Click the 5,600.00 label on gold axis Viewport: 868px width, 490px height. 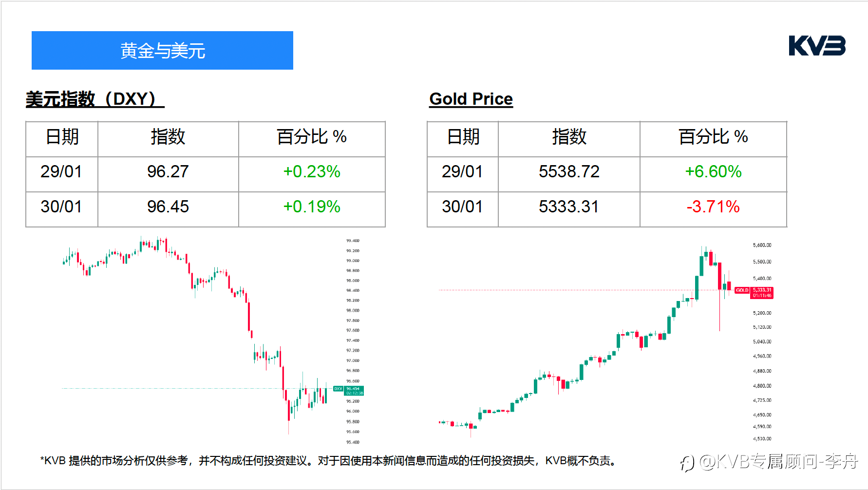tap(762, 245)
